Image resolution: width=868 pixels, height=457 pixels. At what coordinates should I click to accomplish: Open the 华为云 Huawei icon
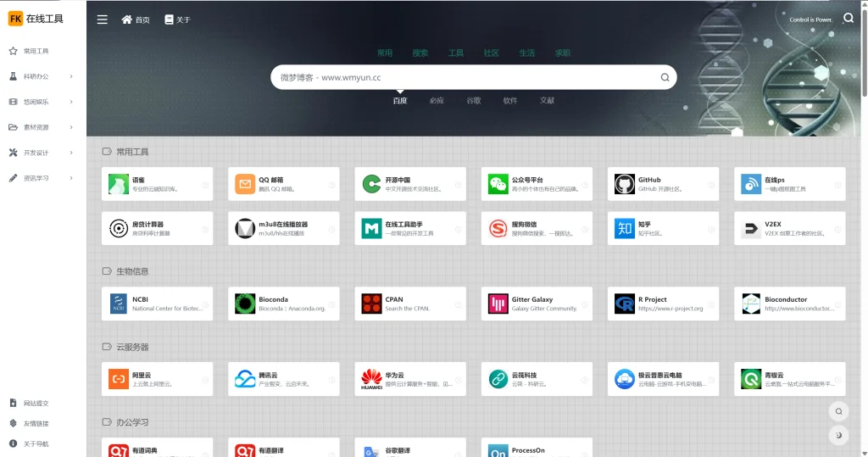point(371,379)
